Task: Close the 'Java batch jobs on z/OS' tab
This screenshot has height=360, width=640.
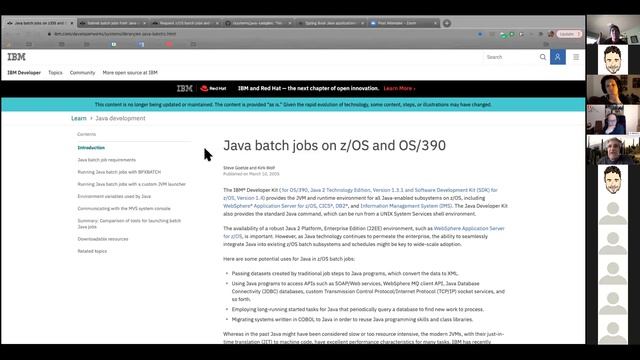Action: [71, 23]
